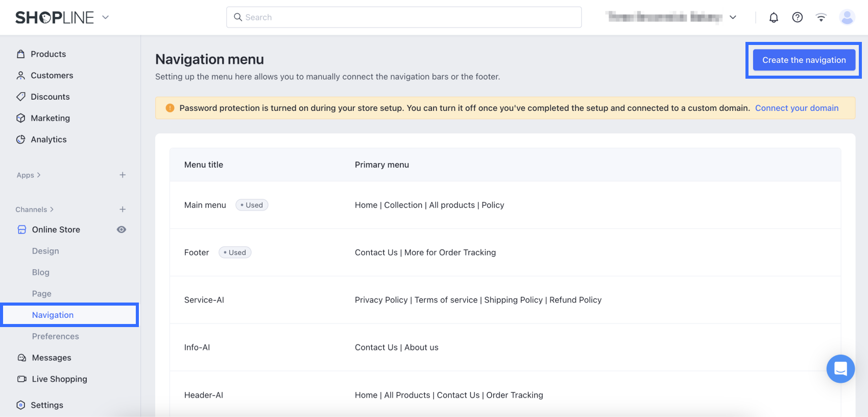This screenshot has width=868, height=417.
Task: Add a channel with the plus icon
Action: tap(123, 209)
